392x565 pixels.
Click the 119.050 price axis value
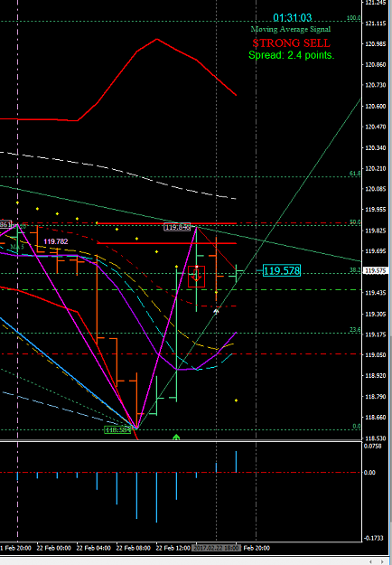pos(376,355)
